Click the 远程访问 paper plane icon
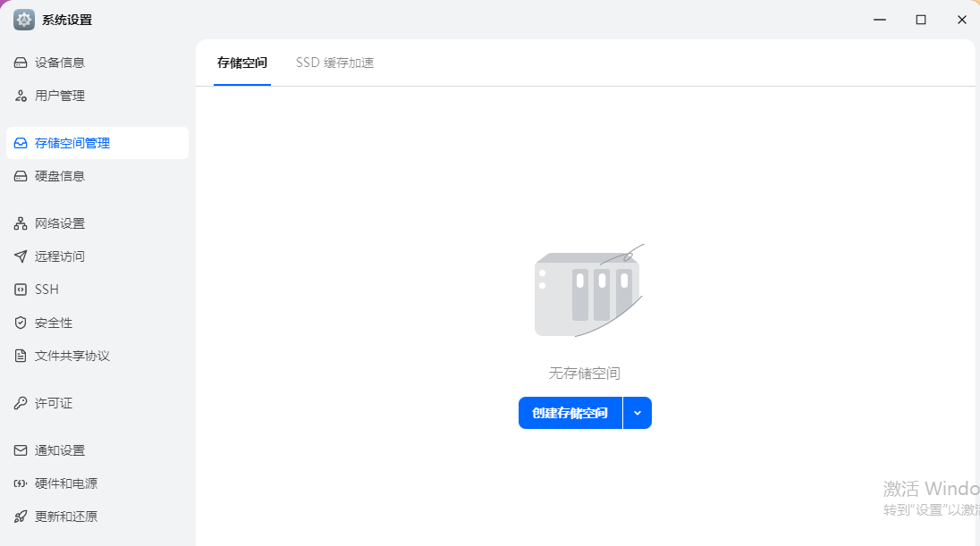The width and height of the screenshot is (980, 546). click(x=21, y=256)
